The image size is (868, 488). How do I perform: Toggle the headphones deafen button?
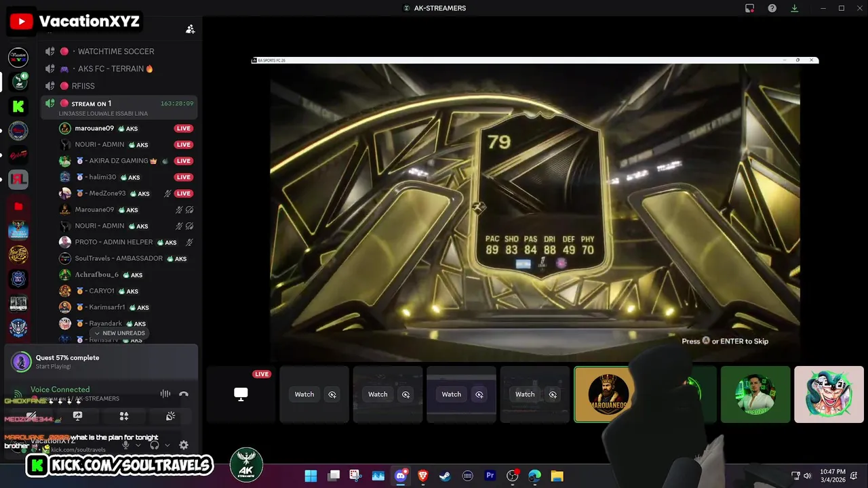coord(155,445)
